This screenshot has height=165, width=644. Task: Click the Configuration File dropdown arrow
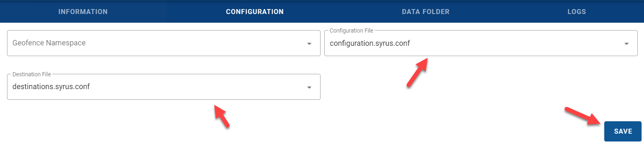tap(626, 44)
